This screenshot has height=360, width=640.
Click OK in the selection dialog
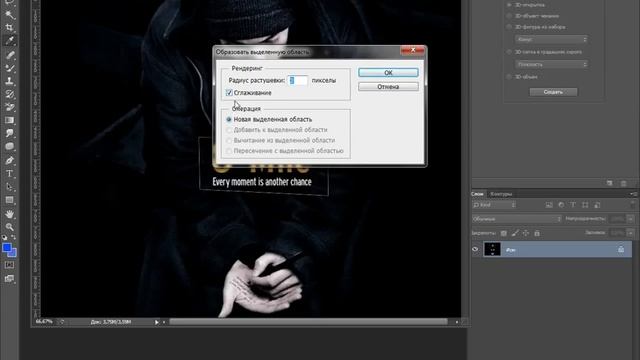click(x=388, y=73)
